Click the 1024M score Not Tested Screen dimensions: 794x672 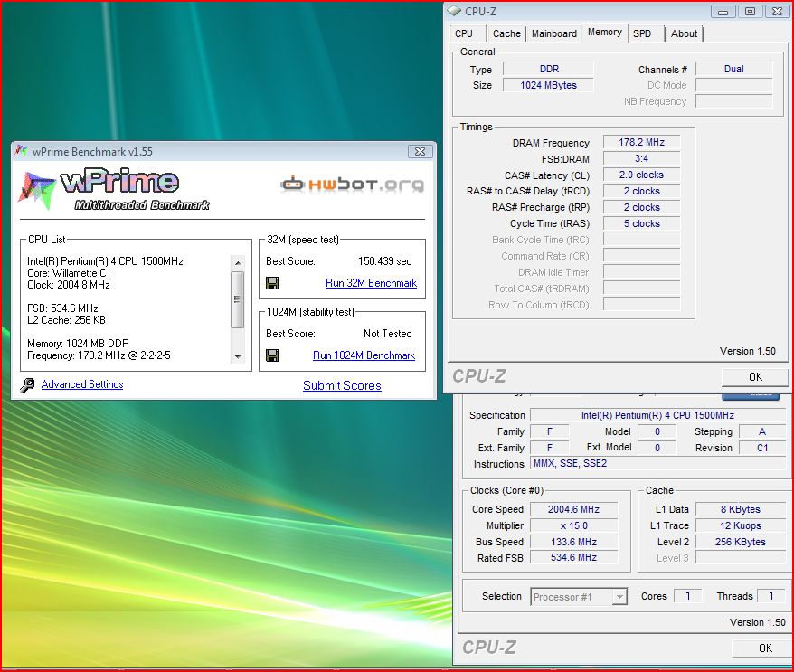pyautogui.click(x=388, y=334)
